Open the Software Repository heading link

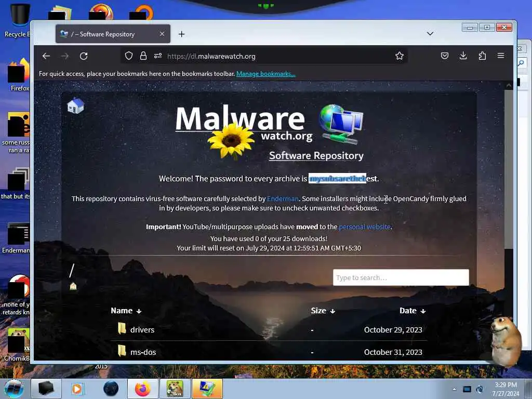[x=316, y=155]
